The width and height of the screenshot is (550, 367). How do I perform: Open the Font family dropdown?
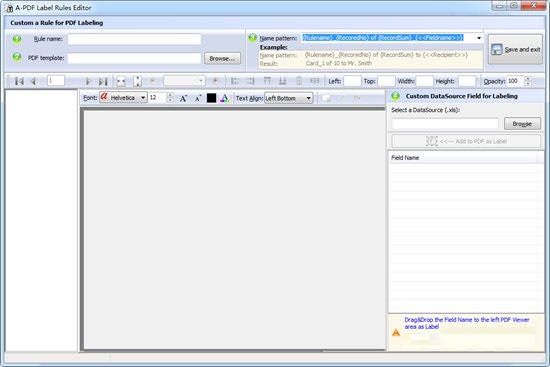(123, 98)
